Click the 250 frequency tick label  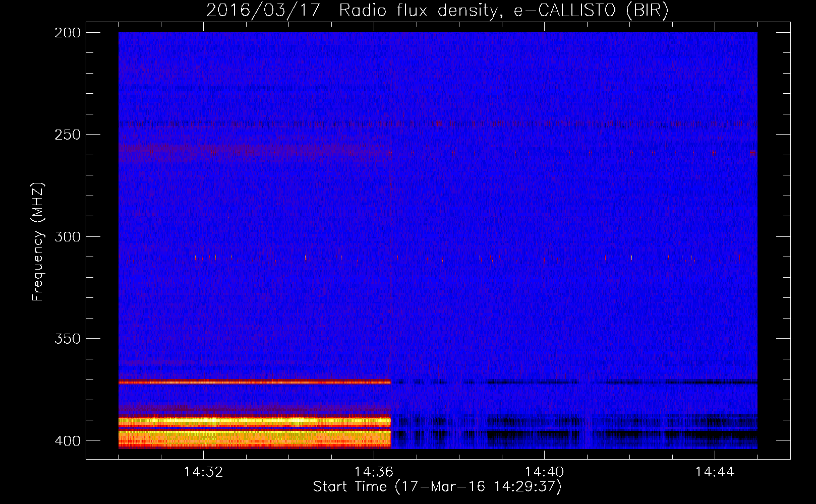(68, 135)
